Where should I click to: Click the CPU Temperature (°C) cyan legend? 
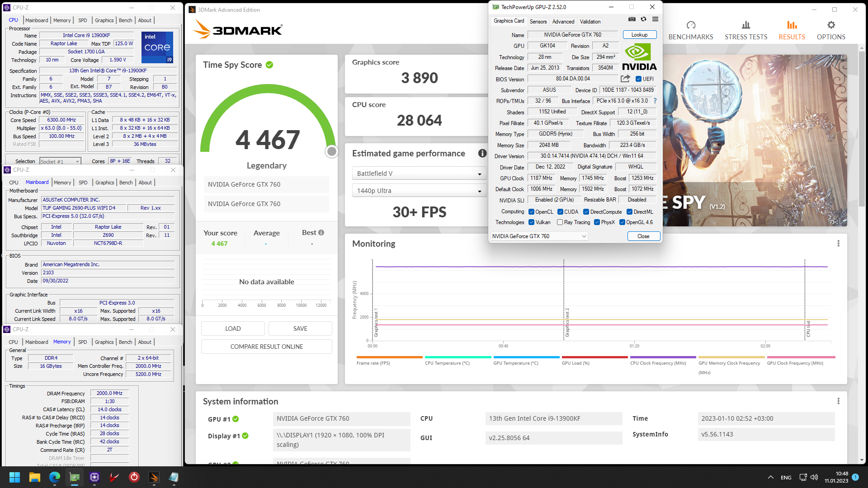(x=458, y=360)
